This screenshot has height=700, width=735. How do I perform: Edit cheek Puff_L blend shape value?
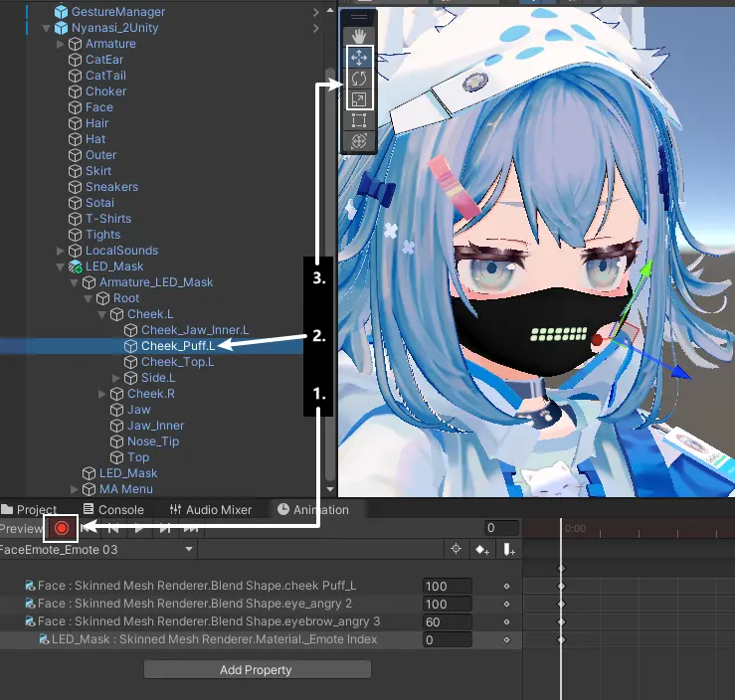click(x=448, y=586)
